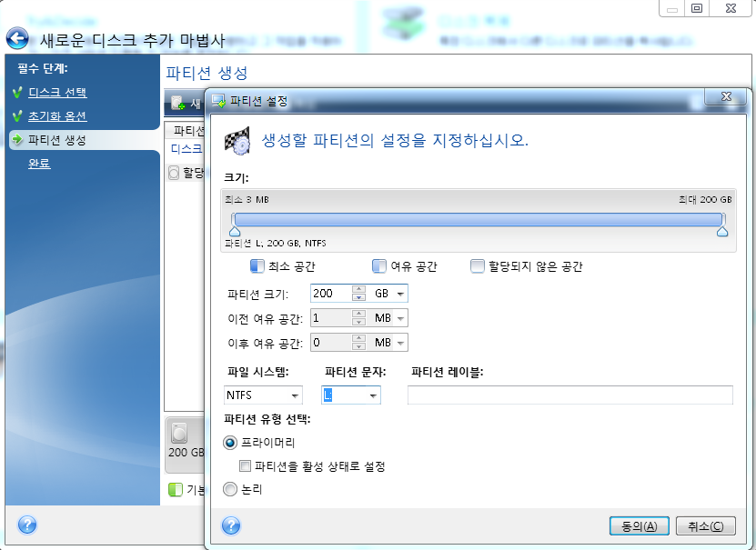Increase partition size with up spinner
The width and height of the screenshot is (756, 550).
tap(358, 289)
